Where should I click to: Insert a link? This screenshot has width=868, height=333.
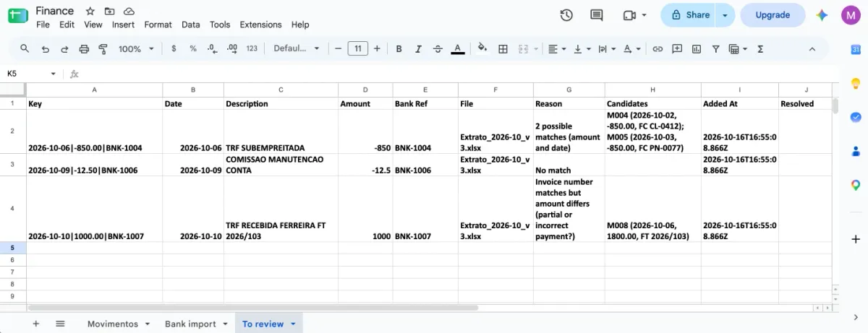pos(658,48)
